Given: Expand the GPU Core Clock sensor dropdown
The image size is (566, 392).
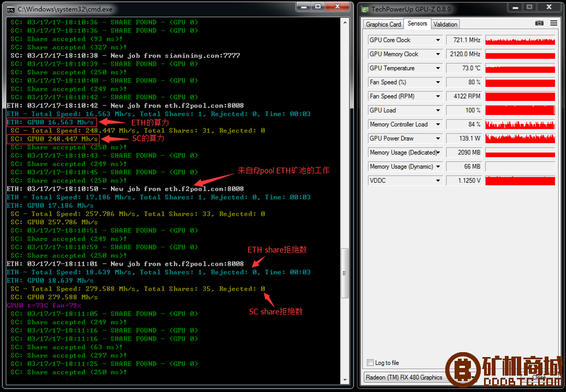Looking at the screenshot, I should coord(438,40).
